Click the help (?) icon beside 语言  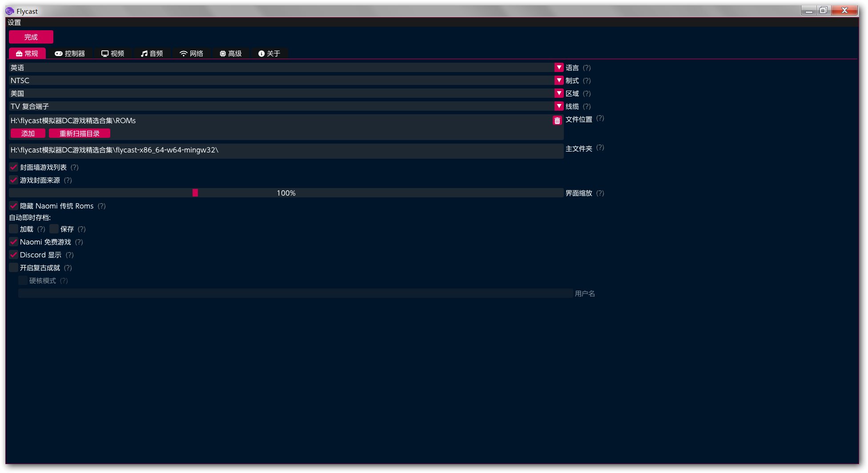coord(587,68)
